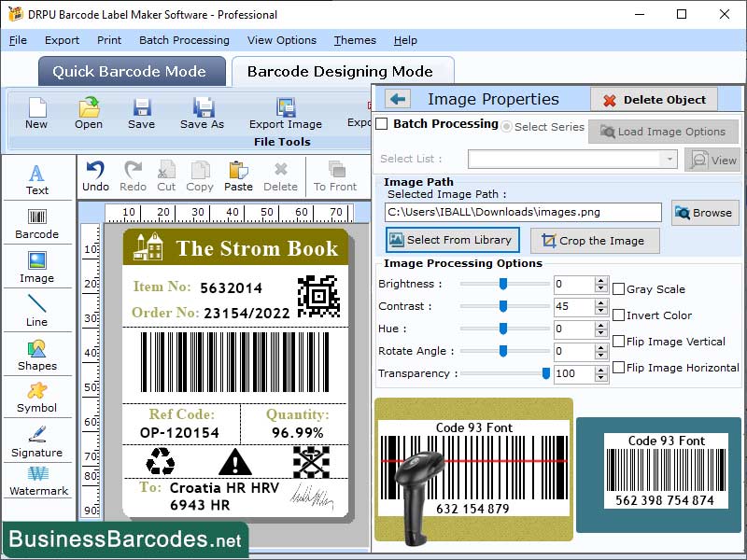Click the Save As icon

tap(203, 113)
